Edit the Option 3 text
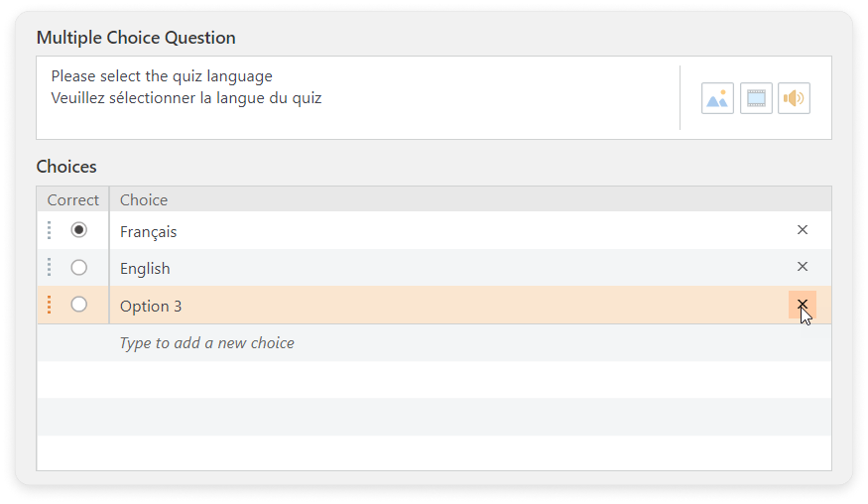 tap(151, 307)
